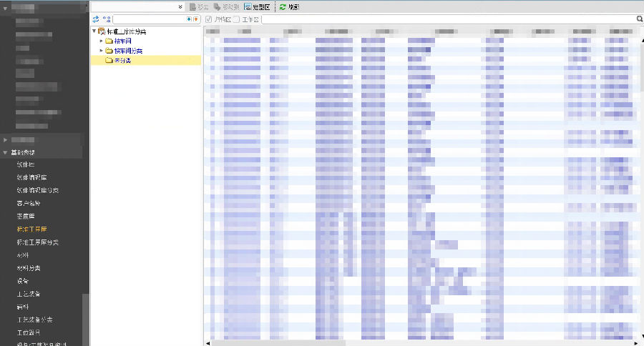Screen dimensions: 644x346
Task: Click the tree structure icon beside the sync icon
Action: (107, 19)
